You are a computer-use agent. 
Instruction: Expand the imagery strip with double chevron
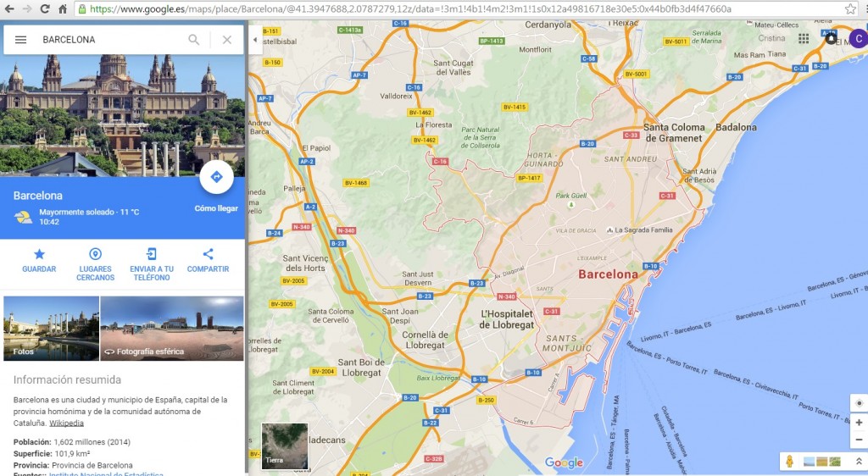point(859,461)
